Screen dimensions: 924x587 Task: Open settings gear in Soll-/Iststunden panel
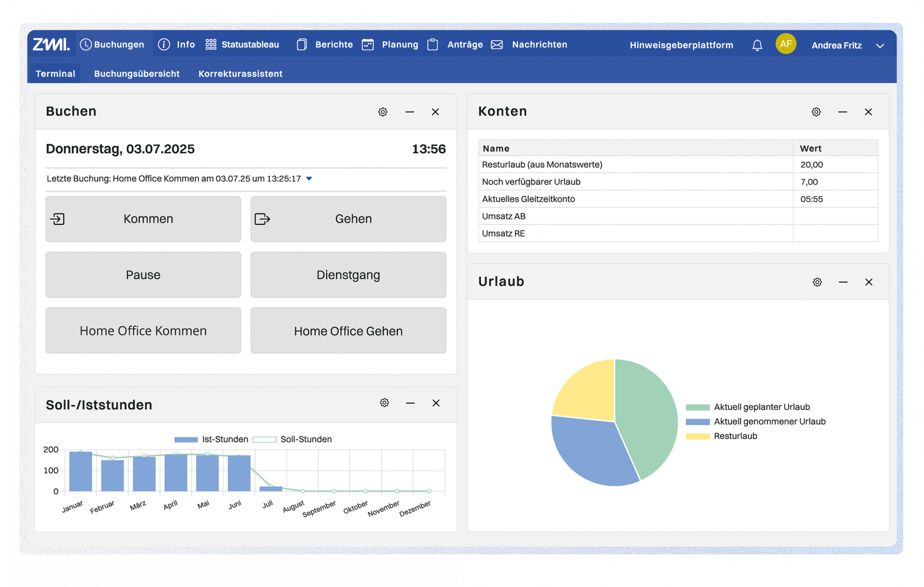[x=384, y=403]
